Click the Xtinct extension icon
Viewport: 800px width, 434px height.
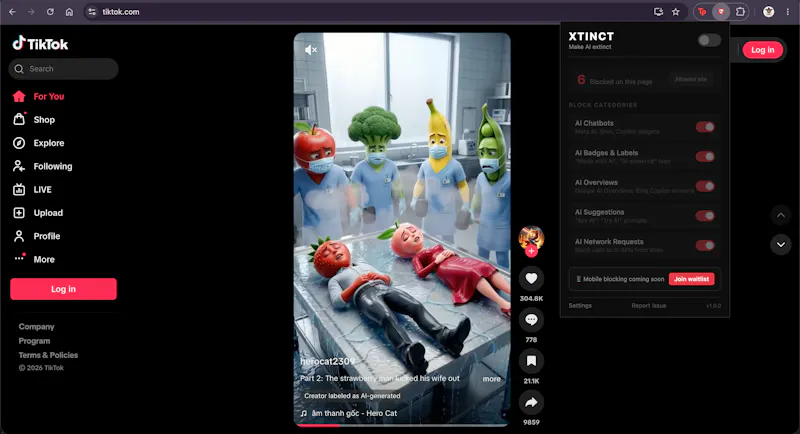point(721,12)
